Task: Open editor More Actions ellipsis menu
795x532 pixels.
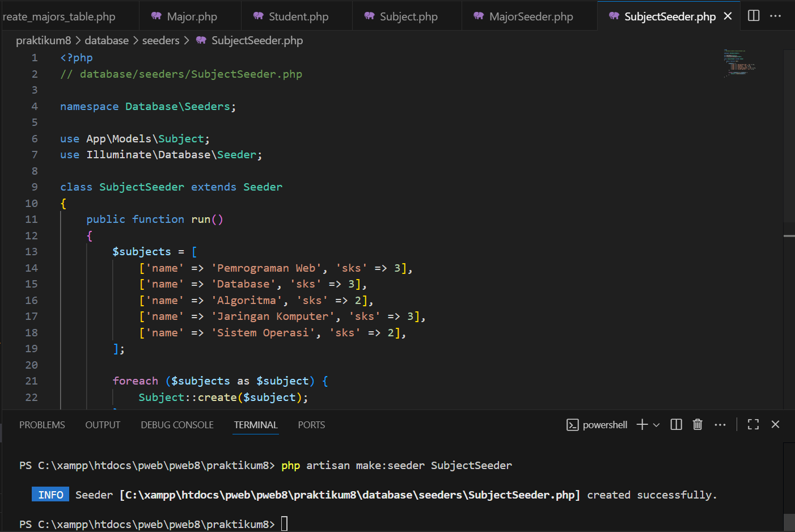Action: click(775, 16)
